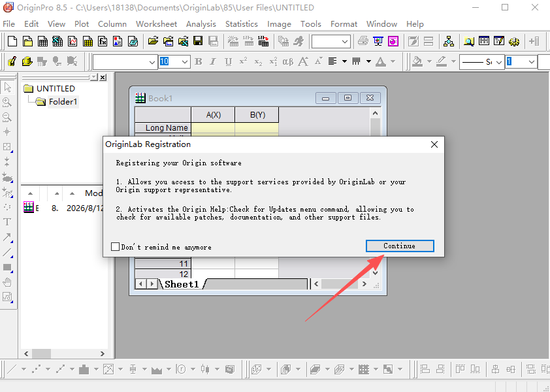Select the Pointer tool in left toolbar
Image resolution: width=550 pixels, height=392 pixels.
(7, 88)
